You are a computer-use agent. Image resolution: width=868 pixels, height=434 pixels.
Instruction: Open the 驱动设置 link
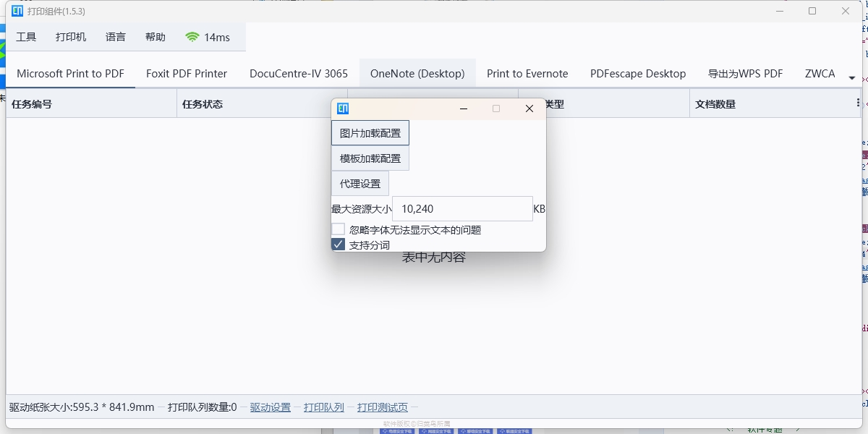[x=271, y=407]
